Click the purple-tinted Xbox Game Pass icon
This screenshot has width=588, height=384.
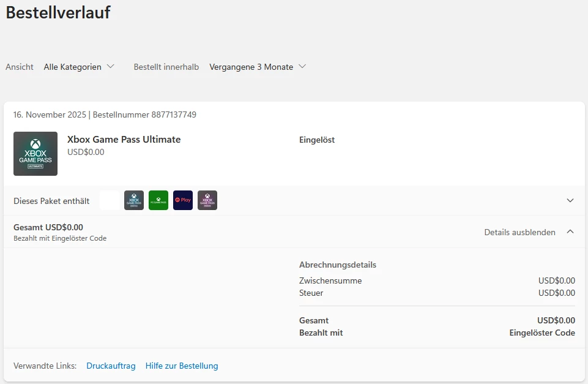(207, 200)
